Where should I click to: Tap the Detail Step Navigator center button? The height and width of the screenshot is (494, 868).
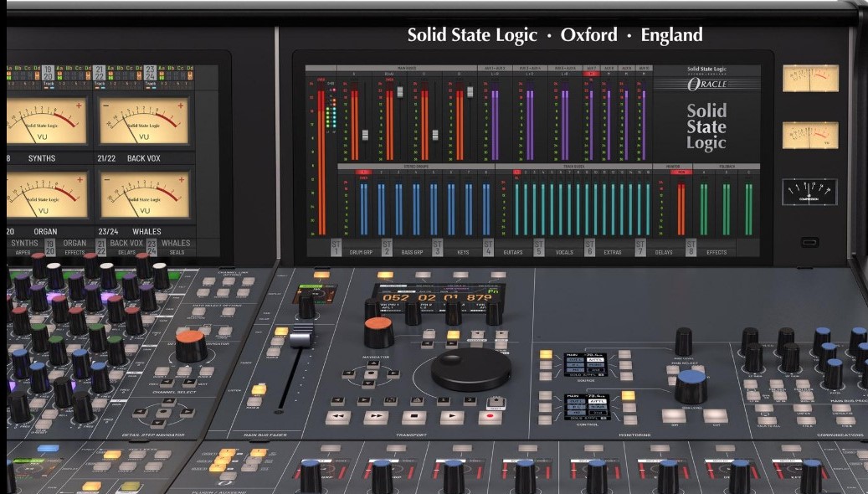coord(163,413)
